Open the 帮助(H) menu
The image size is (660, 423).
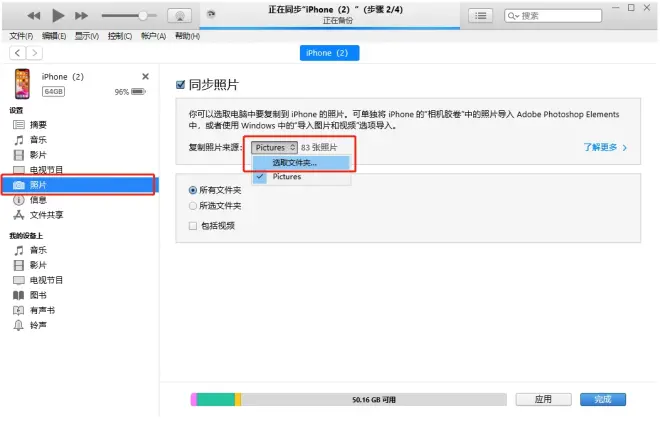pos(187,36)
